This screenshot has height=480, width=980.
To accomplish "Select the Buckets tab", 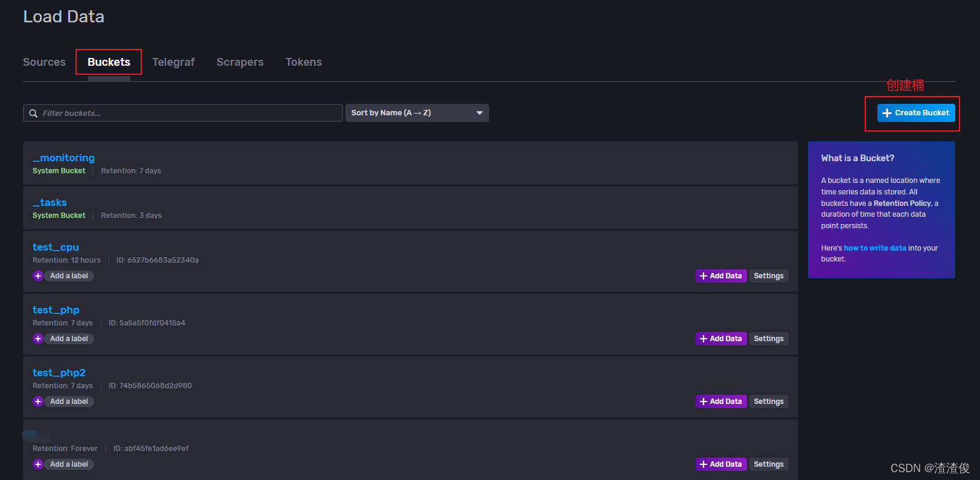I will 109,62.
